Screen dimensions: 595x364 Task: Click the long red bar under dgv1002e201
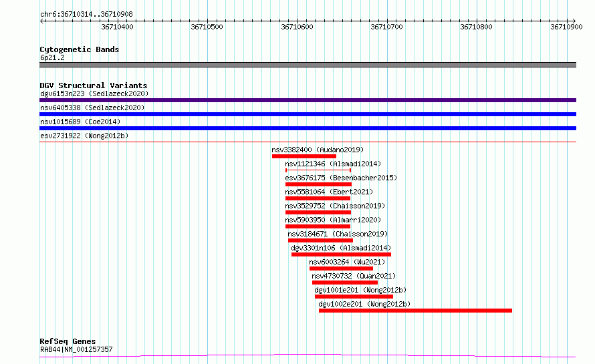point(415,311)
